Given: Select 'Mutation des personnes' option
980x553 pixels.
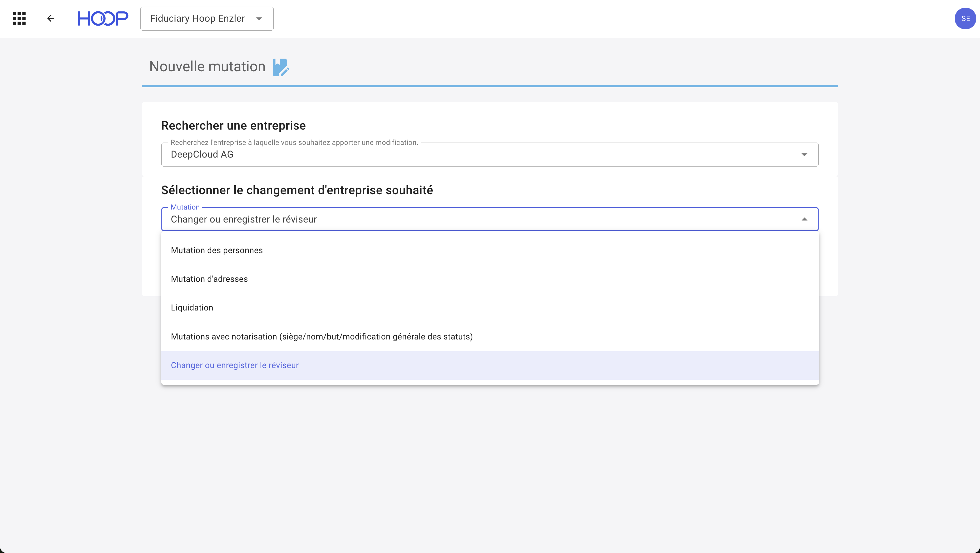Looking at the screenshot, I should [216, 250].
